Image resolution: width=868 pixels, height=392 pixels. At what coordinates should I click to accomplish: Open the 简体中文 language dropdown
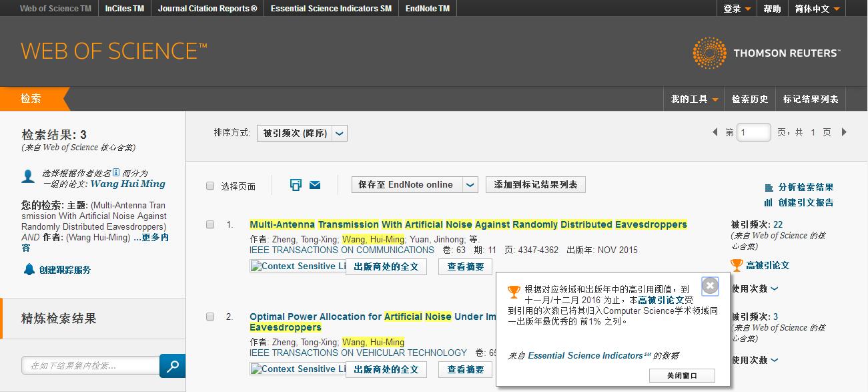817,9
